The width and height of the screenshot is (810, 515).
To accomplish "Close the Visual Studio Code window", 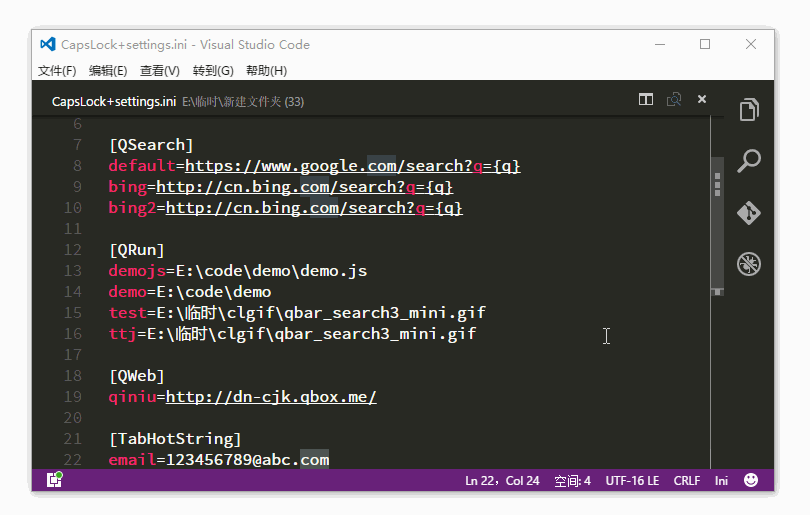I will (x=751, y=44).
